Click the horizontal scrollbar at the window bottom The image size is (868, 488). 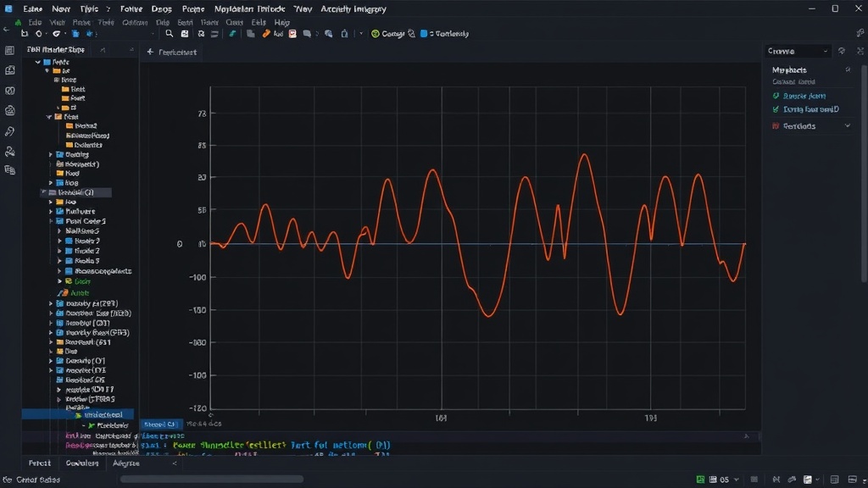click(x=211, y=480)
